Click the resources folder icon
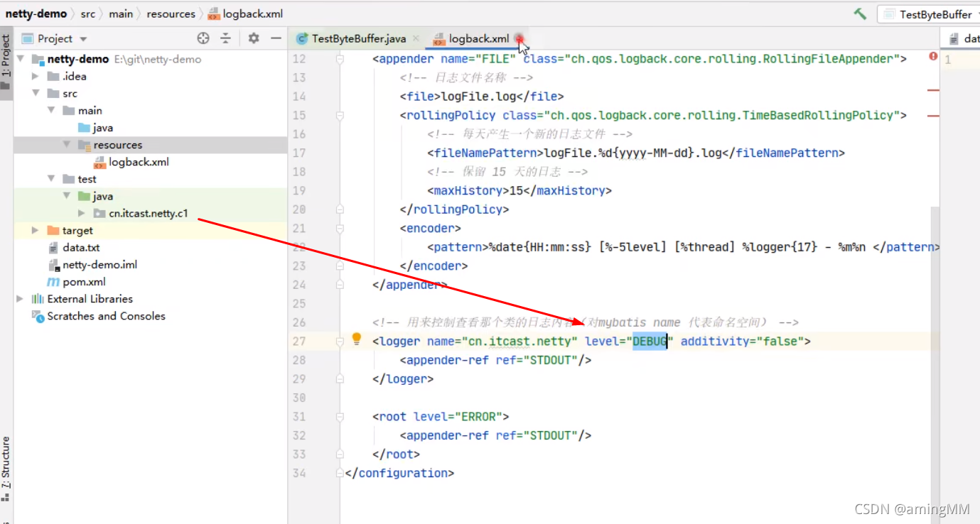Screen dimensions: 980x524 85,145
